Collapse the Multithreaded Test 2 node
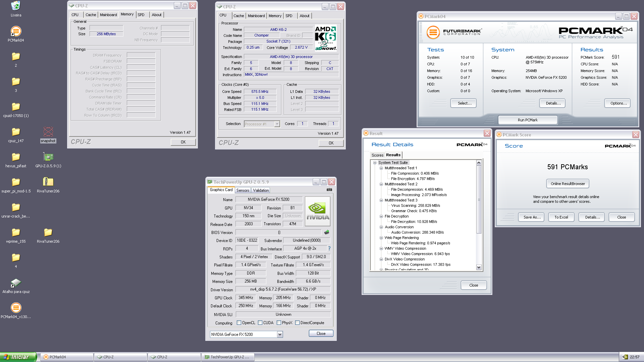 click(x=381, y=184)
